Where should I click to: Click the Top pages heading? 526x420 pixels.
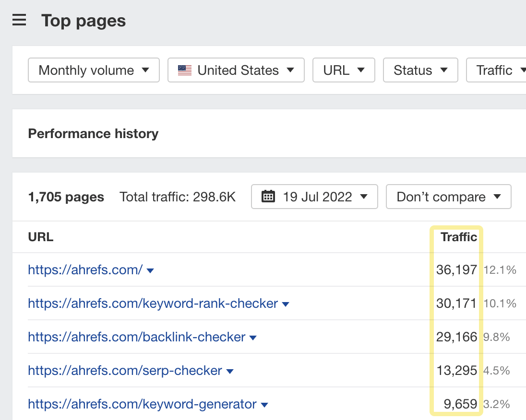[x=84, y=21]
